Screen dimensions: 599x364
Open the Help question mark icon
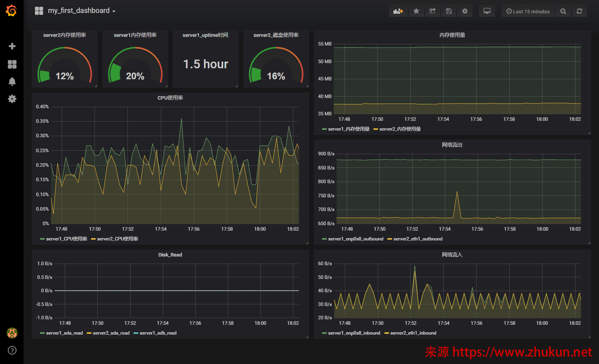coord(12,351)
